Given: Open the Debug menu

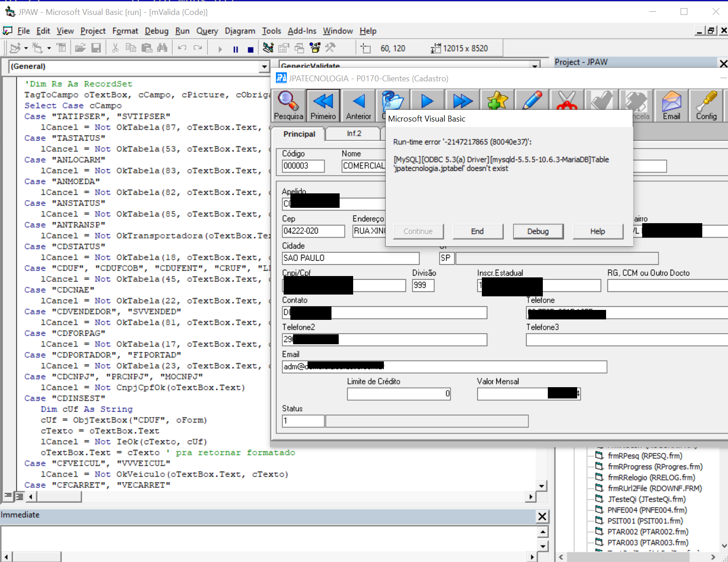Looking at the screenshot, I should pyautogui.click(x=156, y=31).
